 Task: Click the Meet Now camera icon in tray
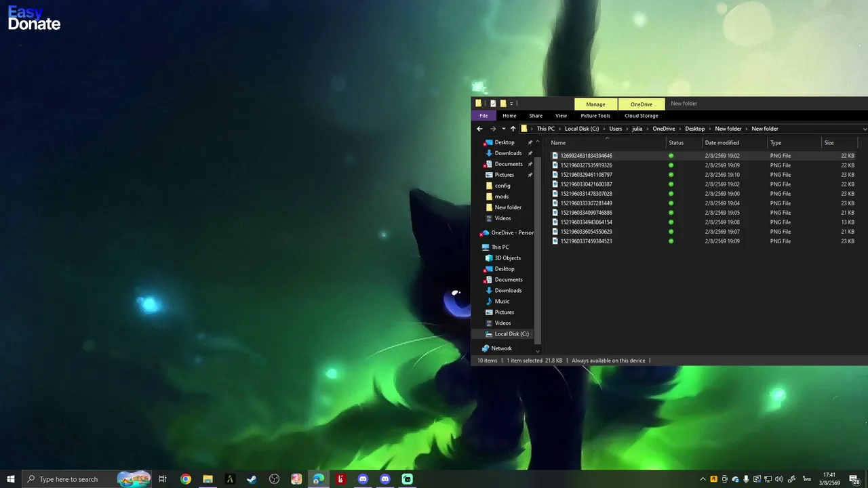coord(725,479)
